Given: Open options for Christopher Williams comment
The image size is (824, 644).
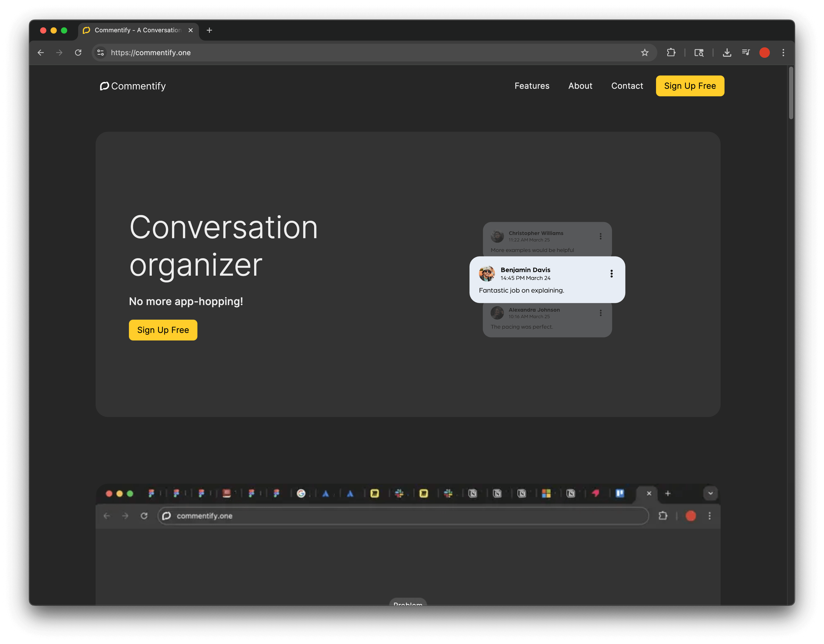Looking at the screenshot, I should (601, 236).
